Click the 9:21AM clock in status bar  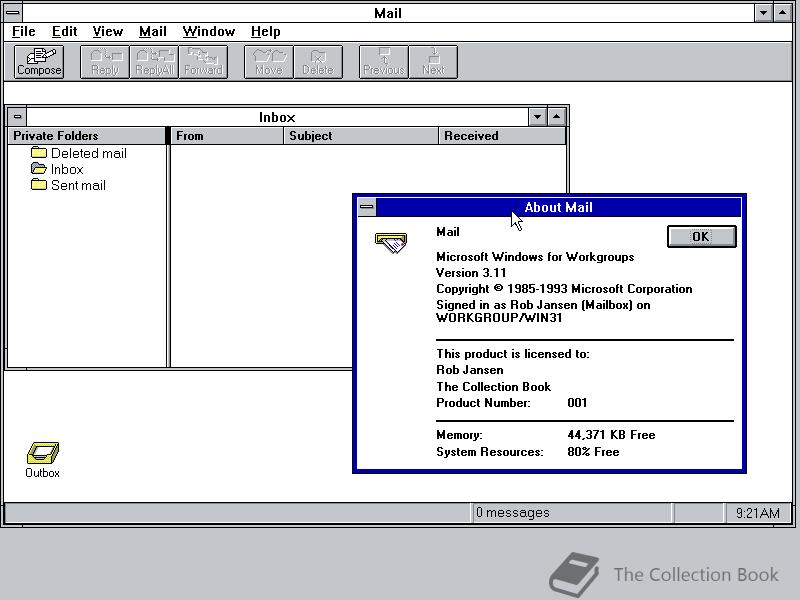[758, 513]
